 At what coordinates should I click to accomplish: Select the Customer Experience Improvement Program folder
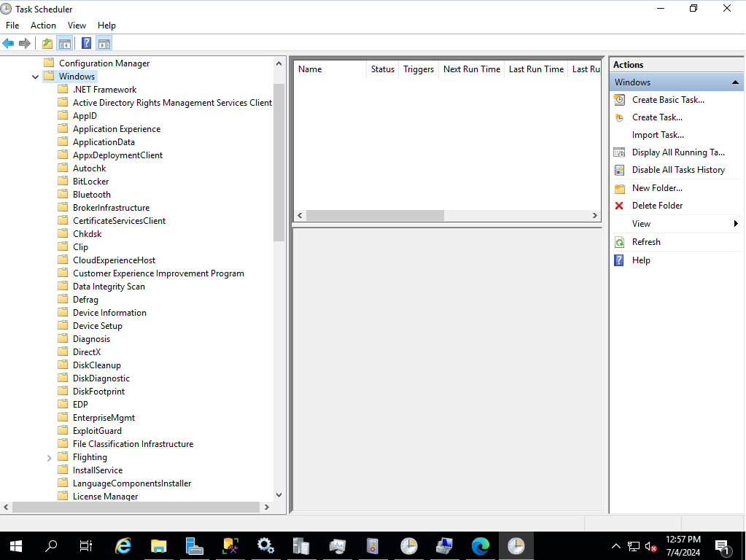point(158,273)
